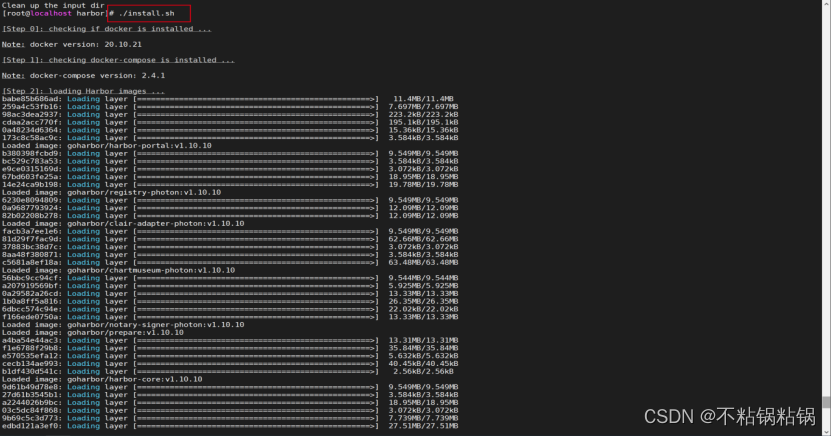Click the "Clean up the input dir" line

pos(54,5)
